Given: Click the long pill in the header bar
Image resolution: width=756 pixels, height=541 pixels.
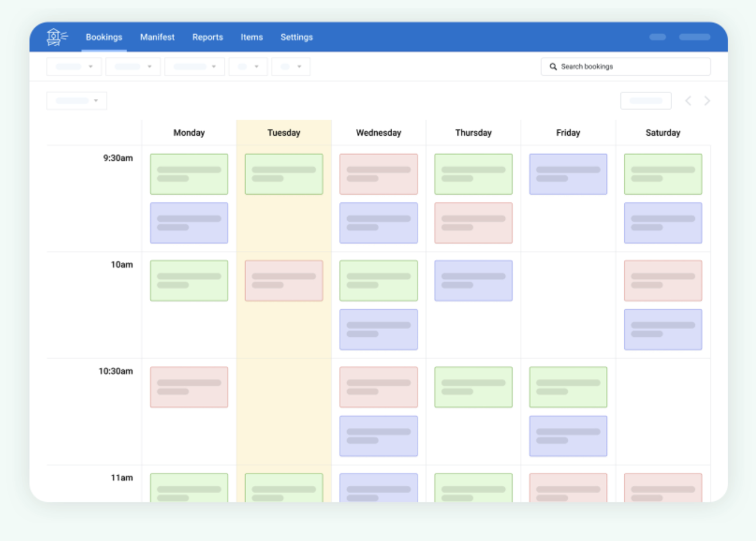Looking at the screenshot, I should tap(695, 37).
